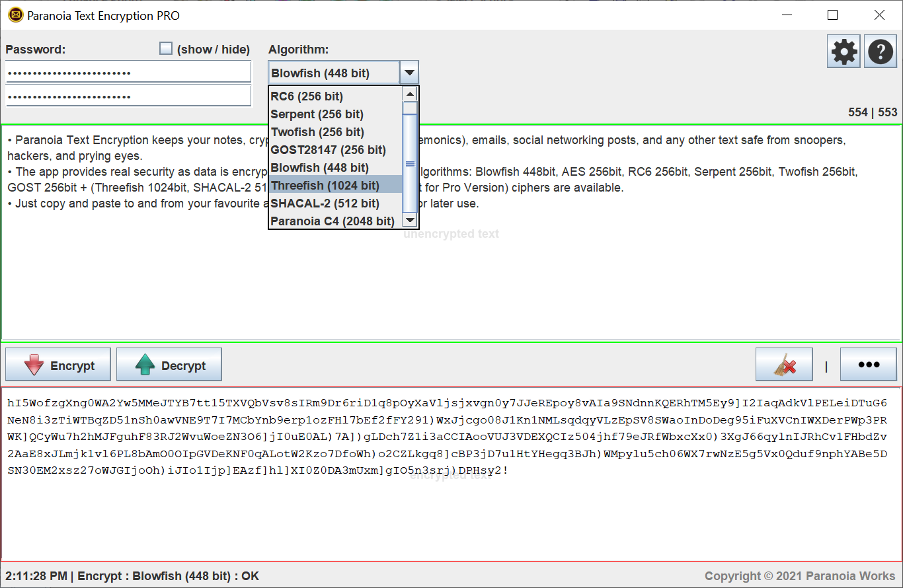This screenshot has width=903, height=588.
Task: Click the Encrypt button
Action: tap(58, 365)
